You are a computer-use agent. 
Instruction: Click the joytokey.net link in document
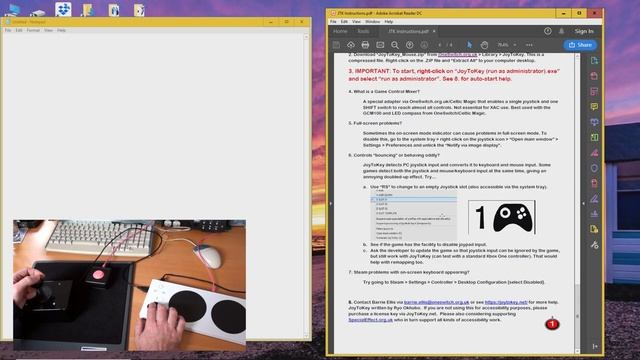[x=506, y=302]
